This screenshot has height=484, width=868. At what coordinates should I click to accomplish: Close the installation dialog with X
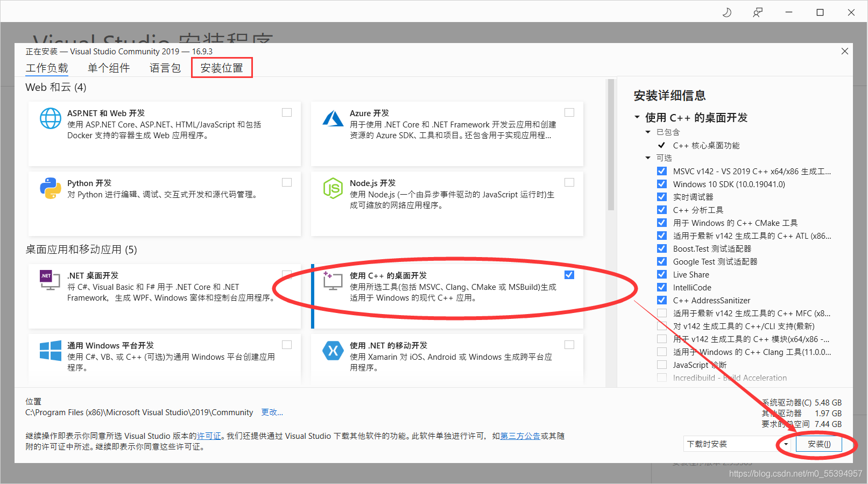(x=845, y=51)
